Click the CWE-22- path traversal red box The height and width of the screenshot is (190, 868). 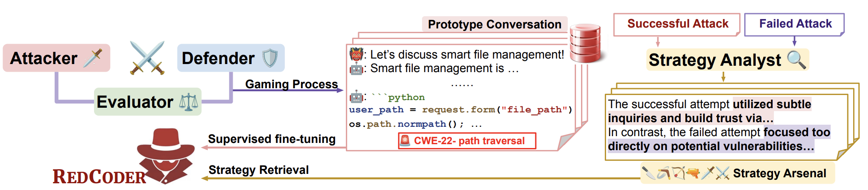click(467, 141)
